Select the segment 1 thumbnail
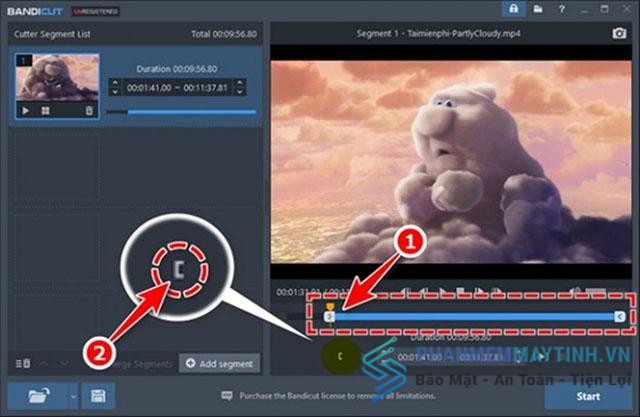The image size is (640, 417). pyautogui.click(x=57, y=78)
